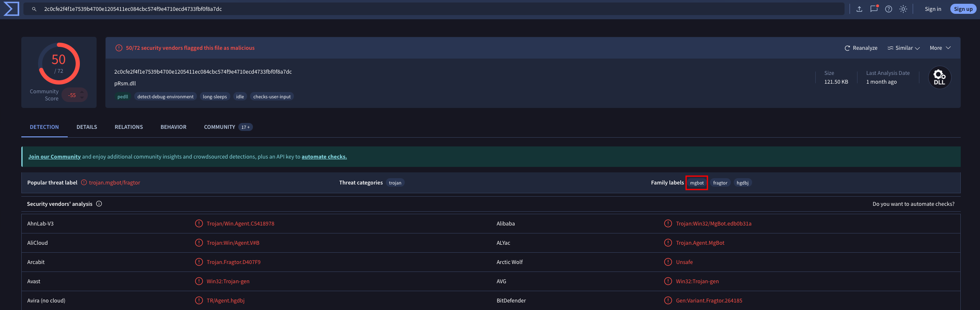This screenshot has width=980, height=310.
Task: Click the mgbot family label
Action: point(697,183)
